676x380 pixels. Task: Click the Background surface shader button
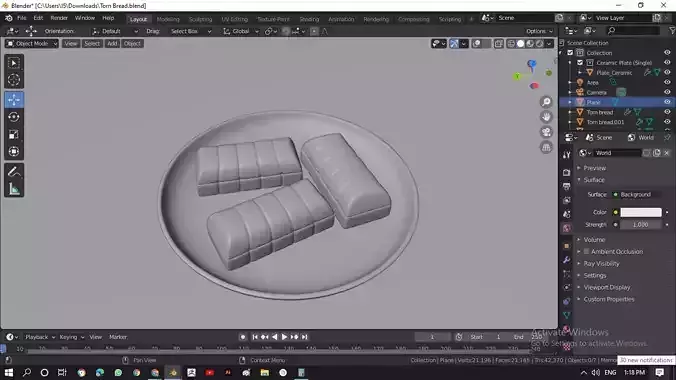click(637, 195)
